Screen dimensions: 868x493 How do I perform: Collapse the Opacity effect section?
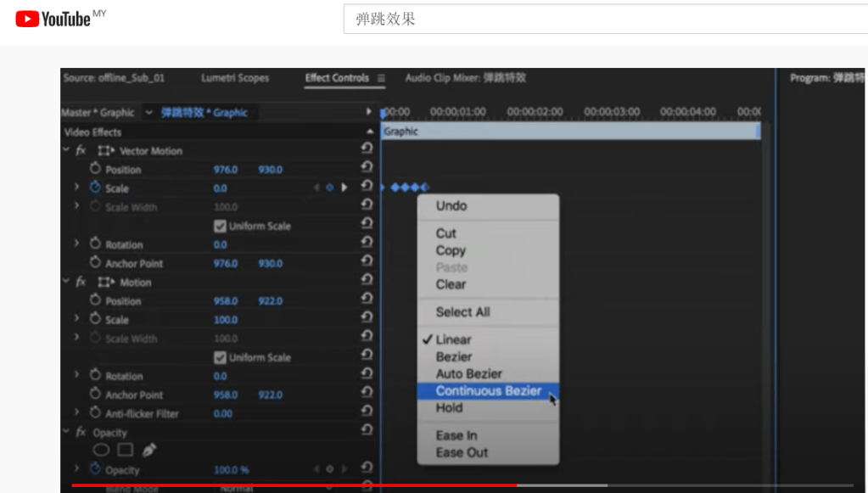[66, 432]
